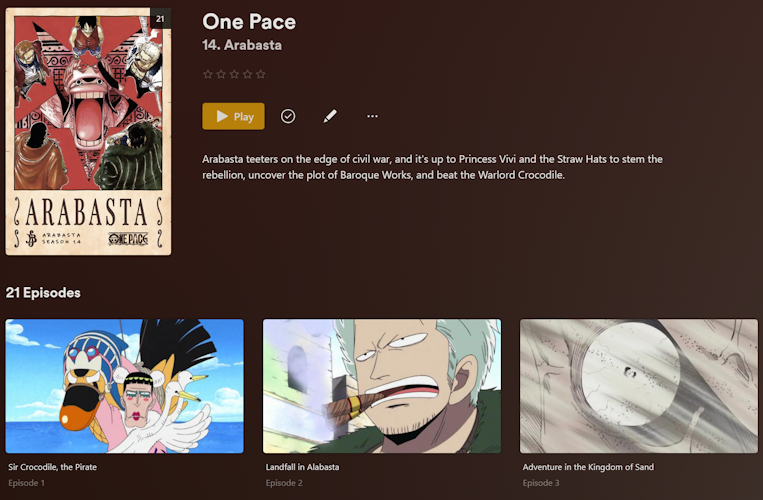Open the more options ellipsis menu
Image resolution: width=763 pixels, height=500 pixels.
372,116
